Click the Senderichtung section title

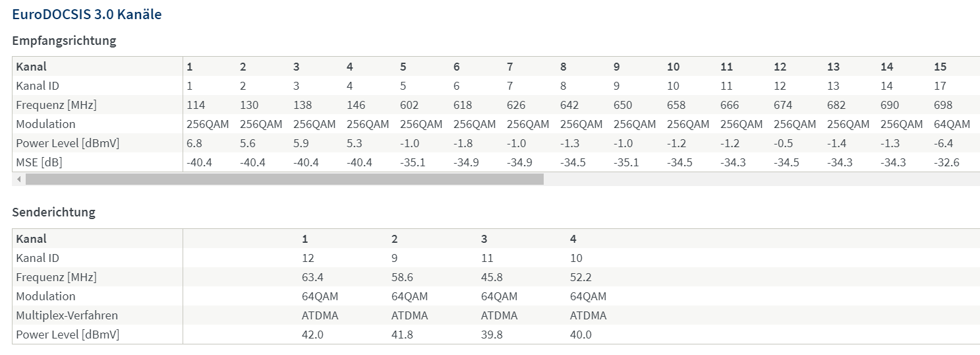click(x=54, y=212)
